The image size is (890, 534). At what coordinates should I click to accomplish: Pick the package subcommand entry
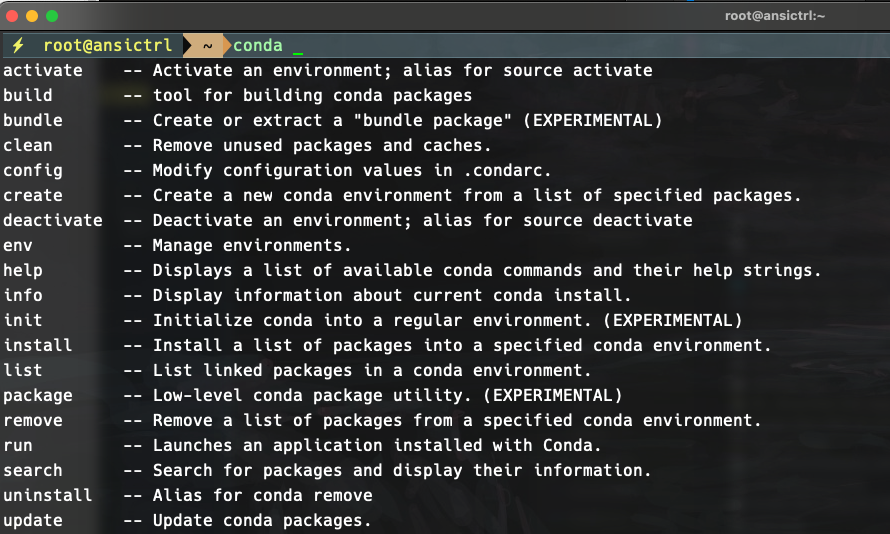(x=38, y=395)
